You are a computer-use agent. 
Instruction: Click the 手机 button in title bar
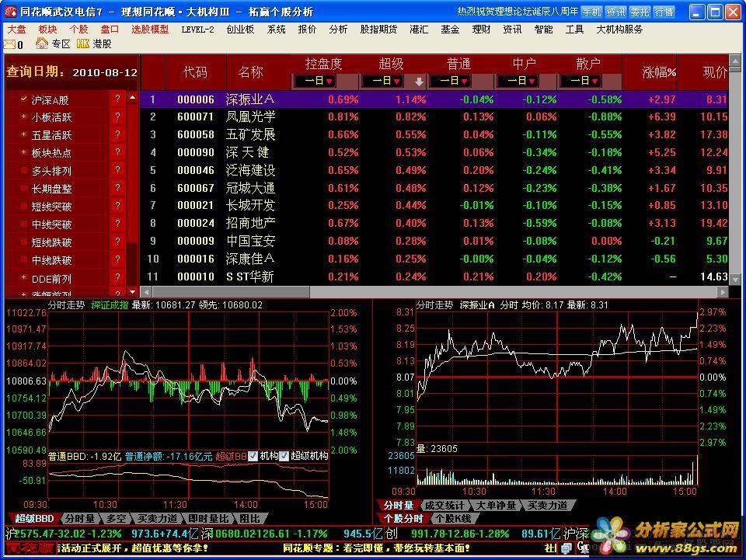click(591, 12)
